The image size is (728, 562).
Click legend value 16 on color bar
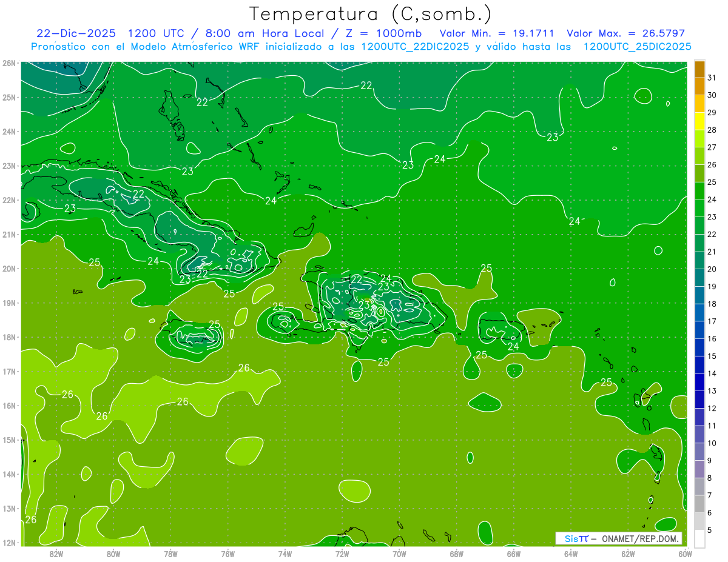tap(712, 339)
